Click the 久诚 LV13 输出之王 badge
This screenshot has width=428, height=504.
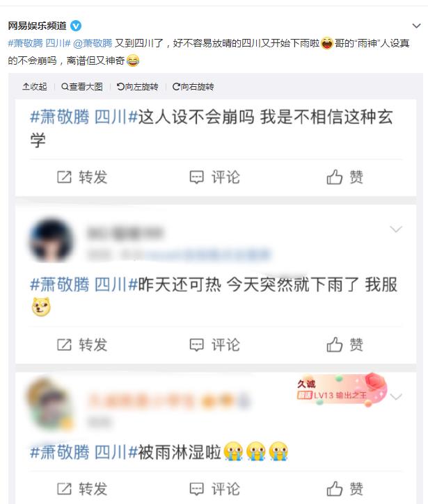[341, 390]
